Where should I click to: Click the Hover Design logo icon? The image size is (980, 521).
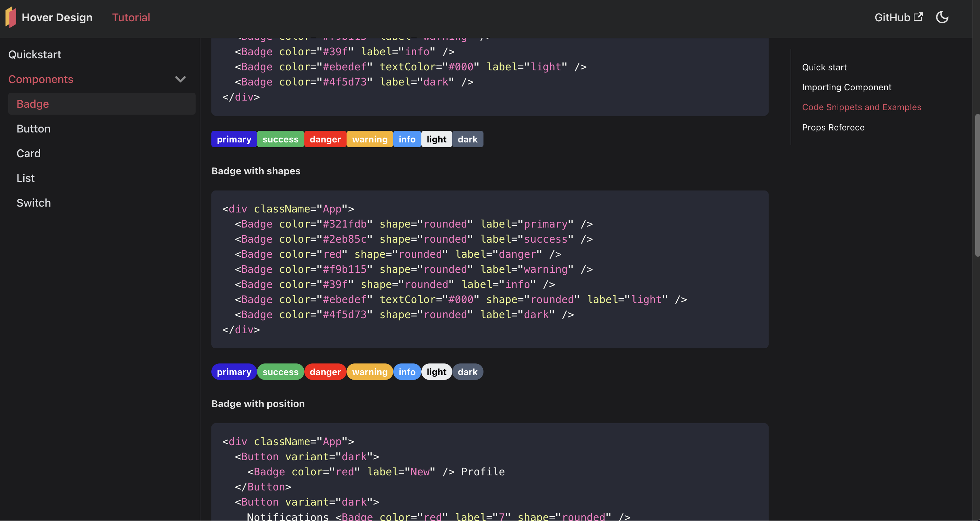(11, 17)
